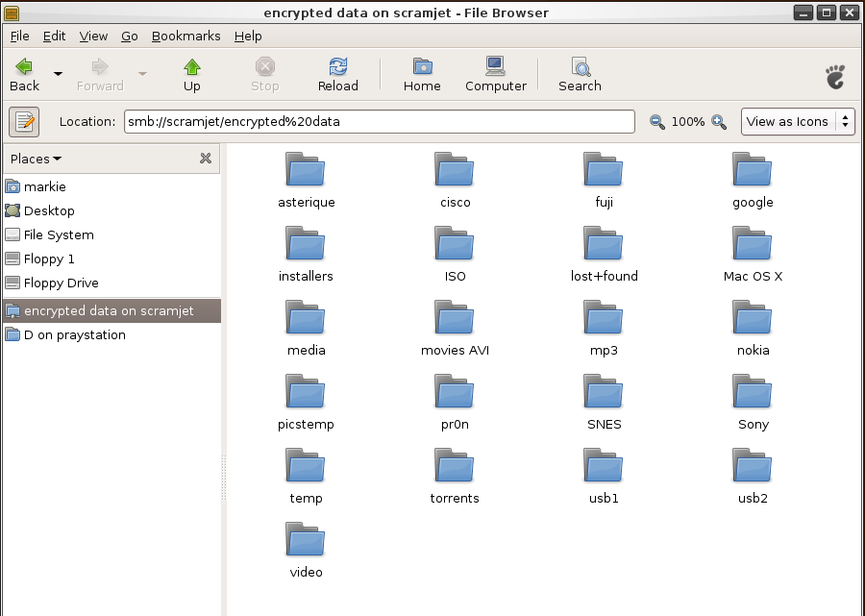Open the Edit menu

54,37
